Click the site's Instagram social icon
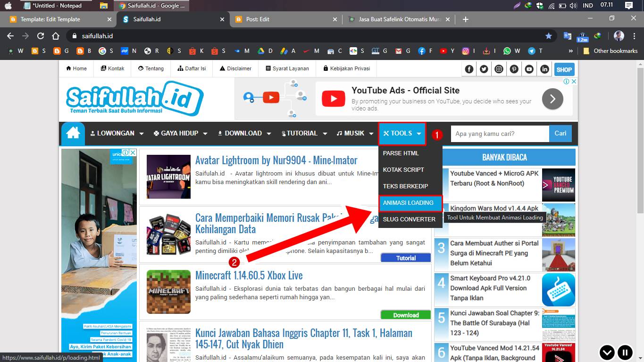644x362 pixels. [x=499, y=69]
